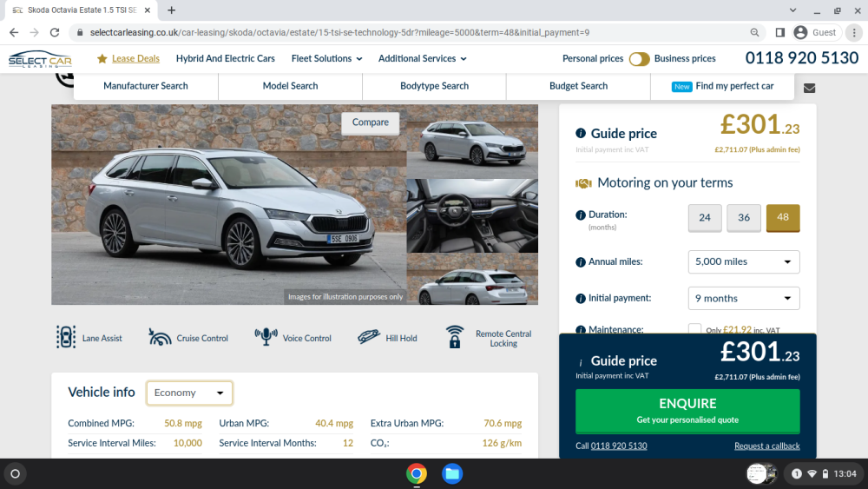Click the Lane Assist feature icon
Screen dimensions: 868x489
coord(66,337)
